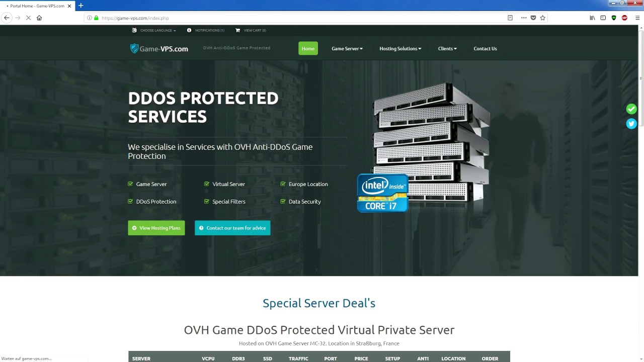
Task: Open View Cart (0)
Action: pyautogui.click(x=251, y=30)
